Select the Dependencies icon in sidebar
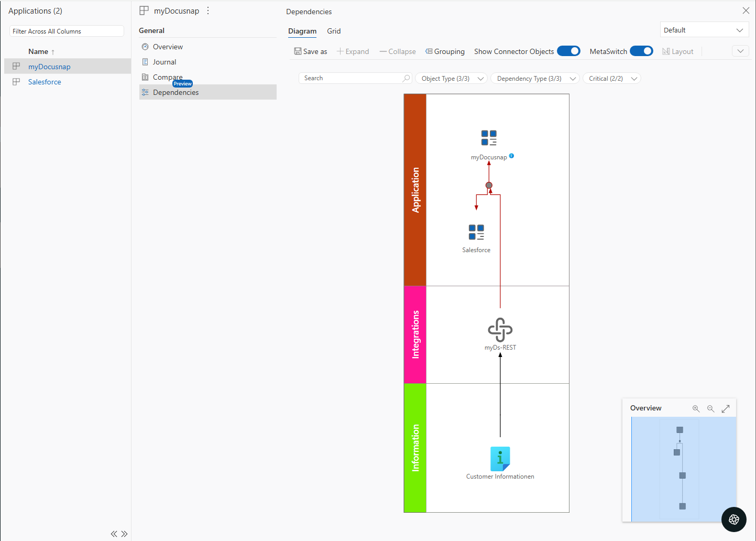Screen dimensions: 756x541 tap(145, 92)
